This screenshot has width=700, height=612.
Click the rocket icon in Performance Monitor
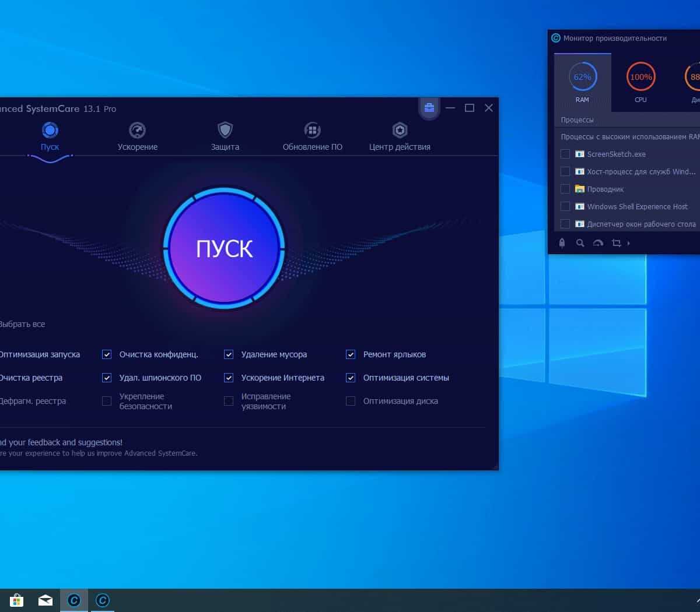tap(562, 243)
